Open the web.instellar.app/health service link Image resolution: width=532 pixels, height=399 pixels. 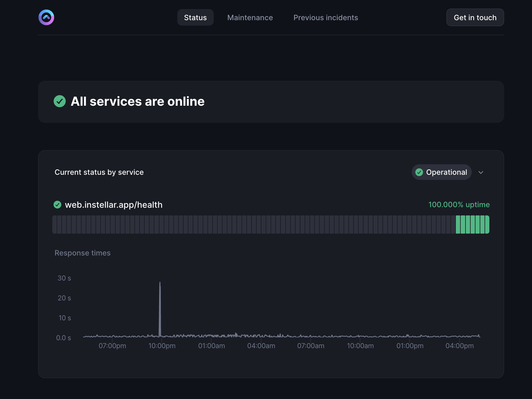(x=113, y=205)
